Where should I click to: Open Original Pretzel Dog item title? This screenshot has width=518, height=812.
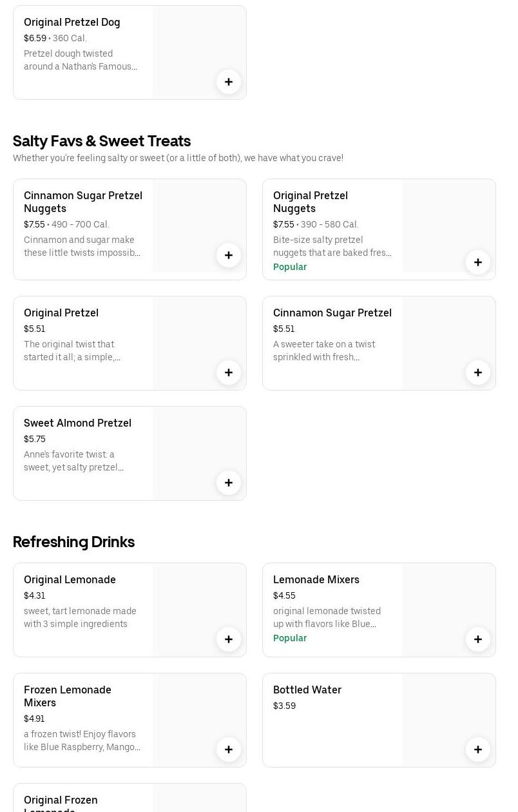point(72,22)
